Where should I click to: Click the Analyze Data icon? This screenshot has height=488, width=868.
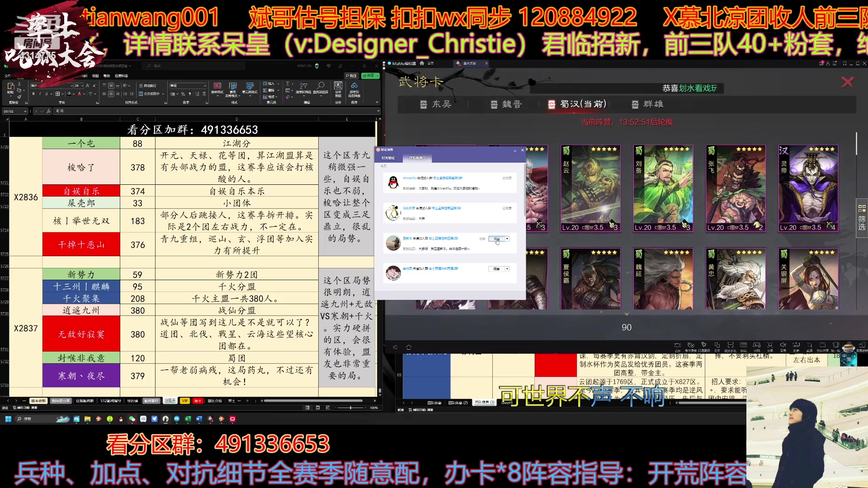point(338,89)
